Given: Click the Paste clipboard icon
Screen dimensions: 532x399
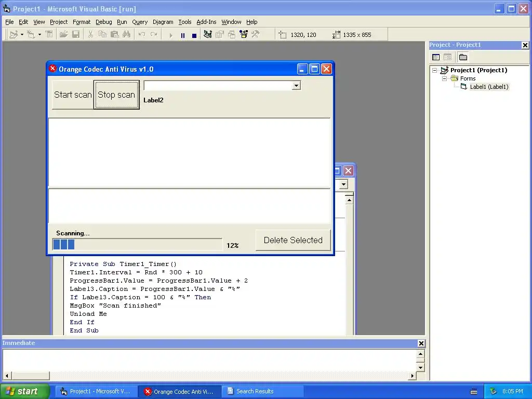Looking at the screenshot, I should [x=115, y=35].
